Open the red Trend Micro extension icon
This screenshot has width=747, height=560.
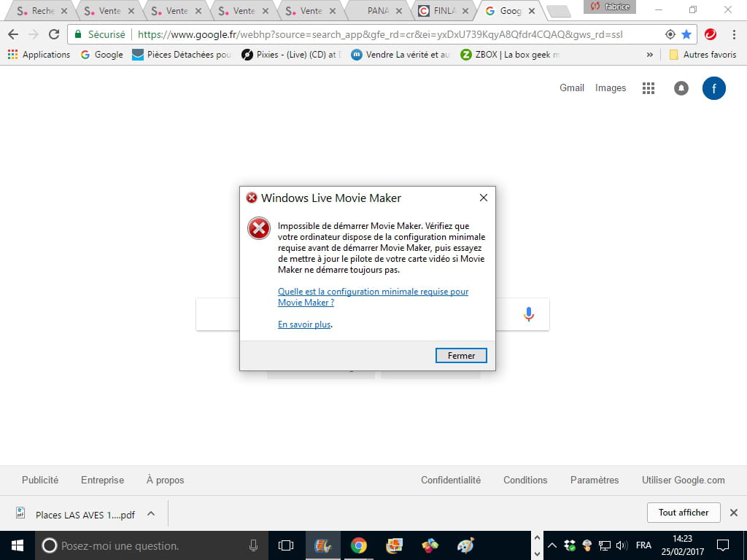click(710, 34)
